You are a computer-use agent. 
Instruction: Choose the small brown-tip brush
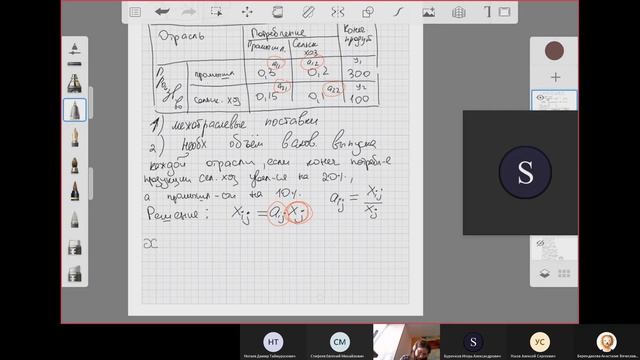75,165
